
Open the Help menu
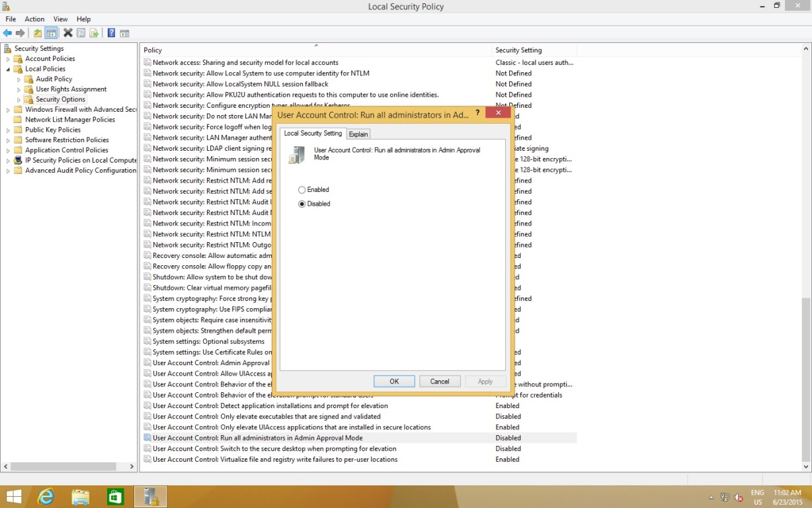coord(83,19)
